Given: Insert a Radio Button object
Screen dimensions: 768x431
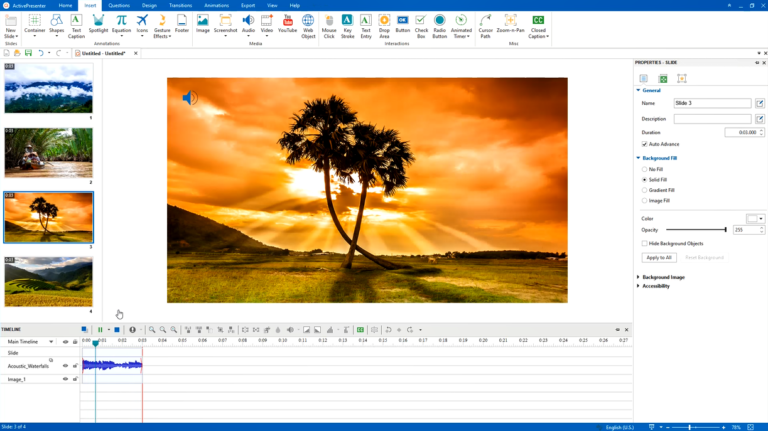Looking at the screenshot, I should coord(439,26).
